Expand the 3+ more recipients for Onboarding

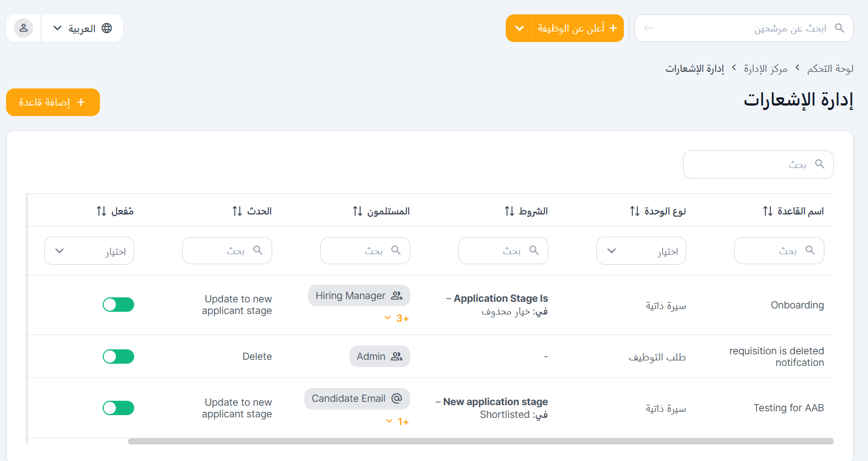coord(396,318)
